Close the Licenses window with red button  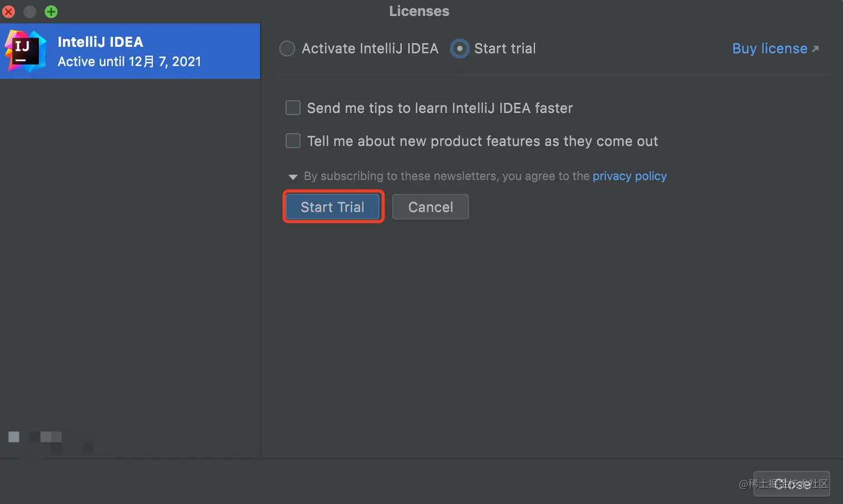coord(8,11)
